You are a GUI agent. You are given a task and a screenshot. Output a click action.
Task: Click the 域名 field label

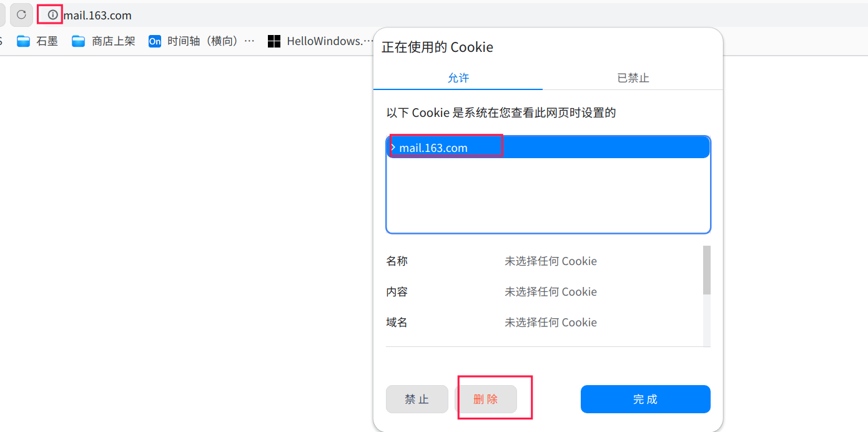click(x=397, y=323)
